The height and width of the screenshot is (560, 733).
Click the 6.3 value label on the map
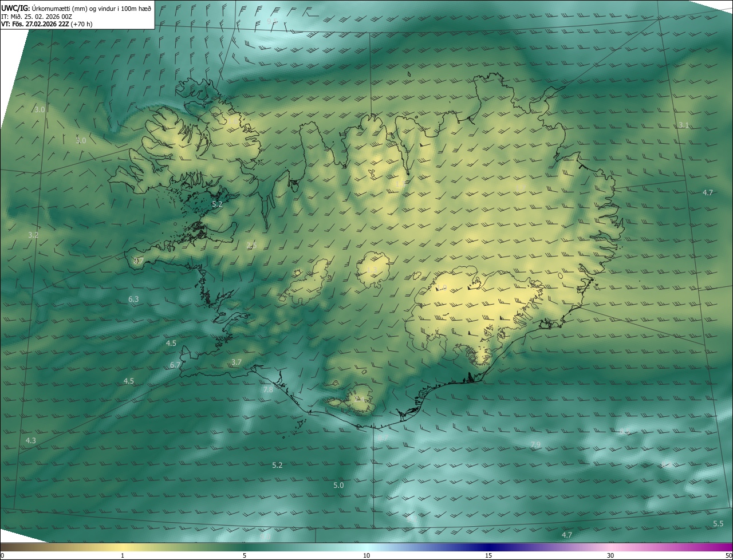[133, 299]
